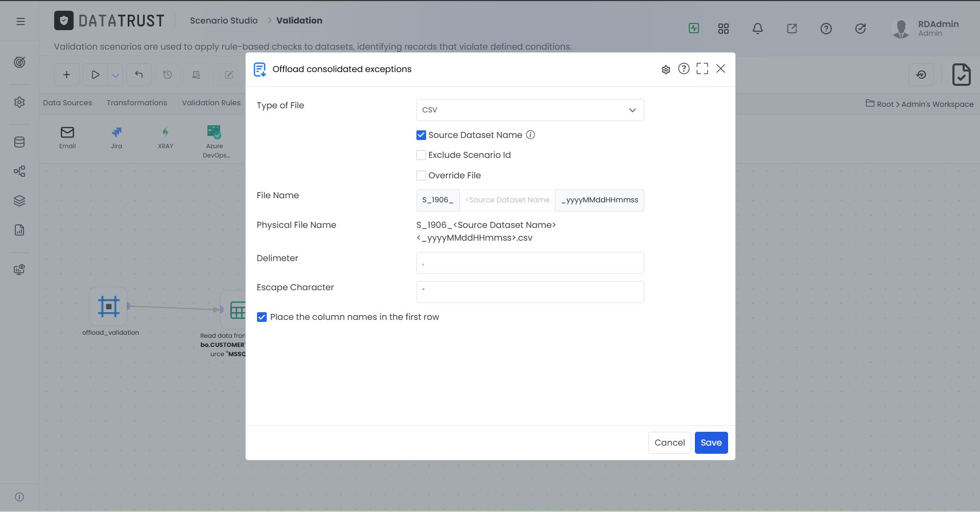
Task: Switch to the Transformations tab
Action: click(x=137, y=103)
